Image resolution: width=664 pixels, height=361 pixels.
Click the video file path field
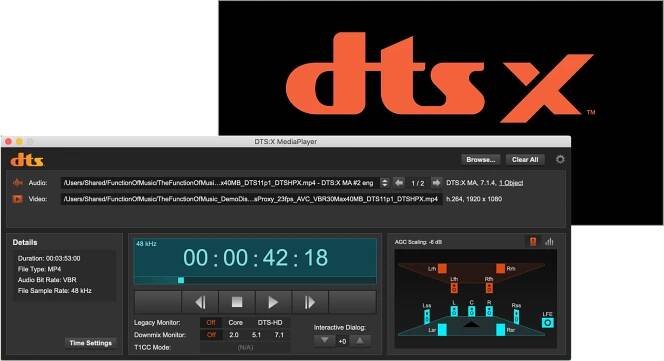tap(251, 199)
